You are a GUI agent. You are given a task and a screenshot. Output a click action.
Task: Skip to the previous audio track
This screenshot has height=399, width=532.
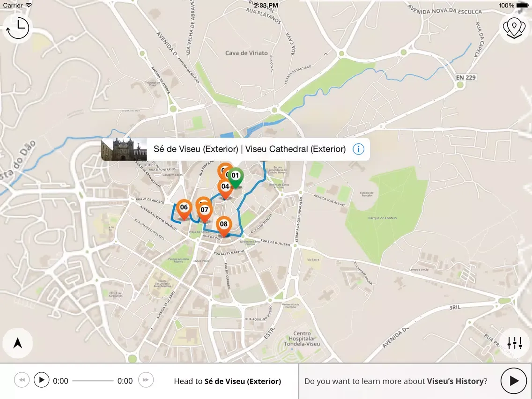(x=22, y=380)
